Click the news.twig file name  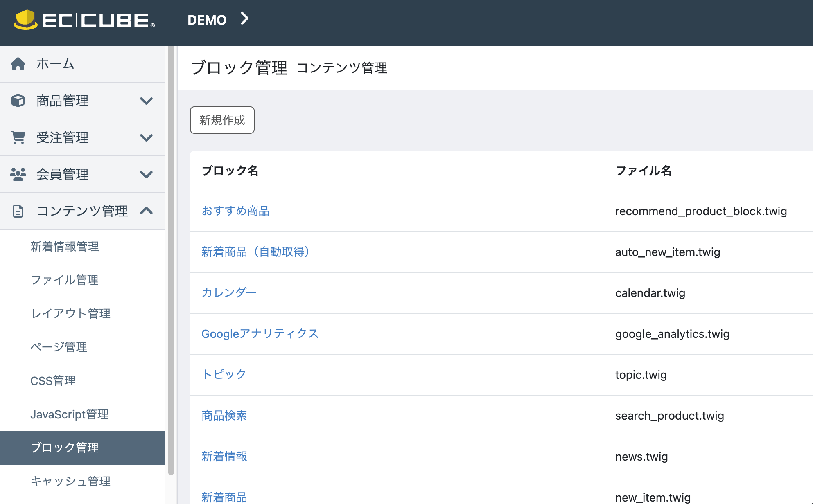tap(641, 457)
